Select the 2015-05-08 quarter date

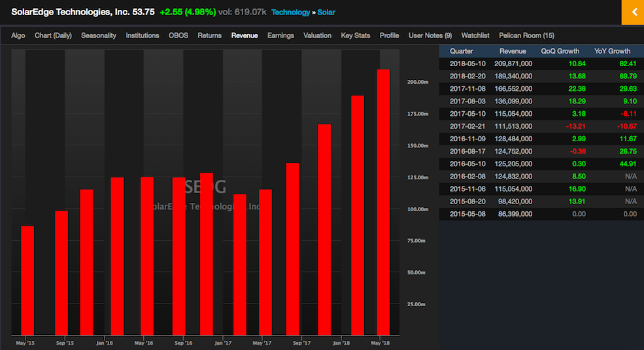coord(467,214)
